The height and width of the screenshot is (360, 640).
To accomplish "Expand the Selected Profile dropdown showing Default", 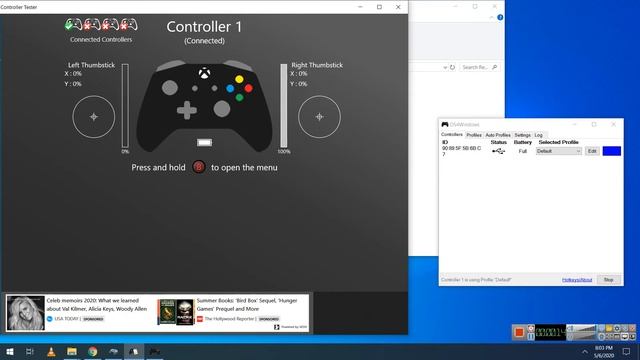I will click(x=558, y=151).
